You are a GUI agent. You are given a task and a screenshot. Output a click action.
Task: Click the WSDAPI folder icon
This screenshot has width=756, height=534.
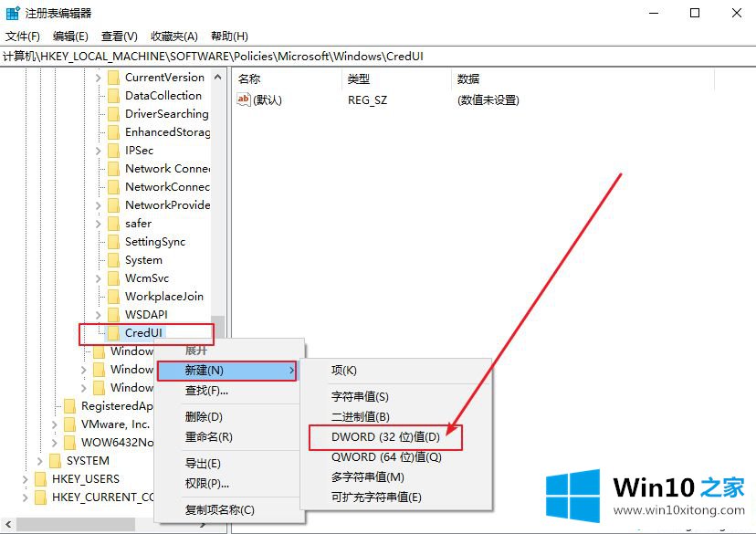click(113, 315)
